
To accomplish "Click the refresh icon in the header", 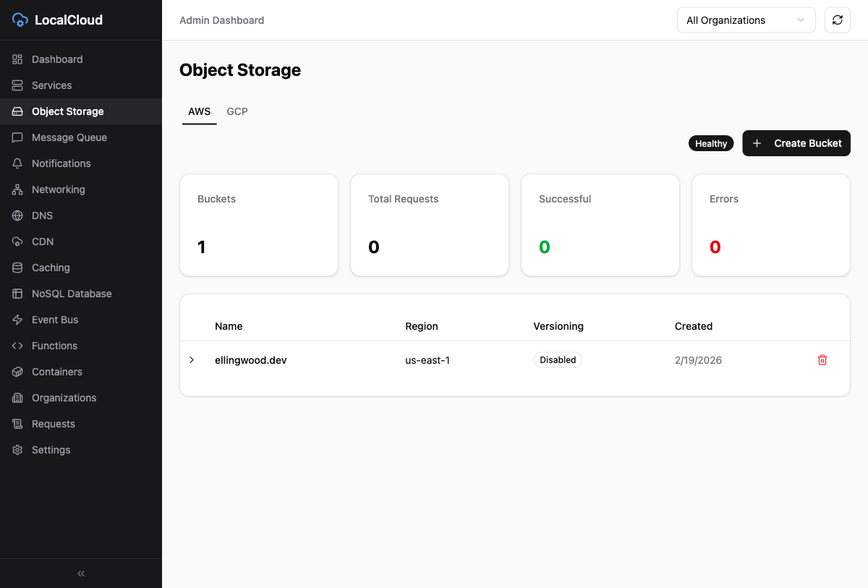I will click(837, 20).
